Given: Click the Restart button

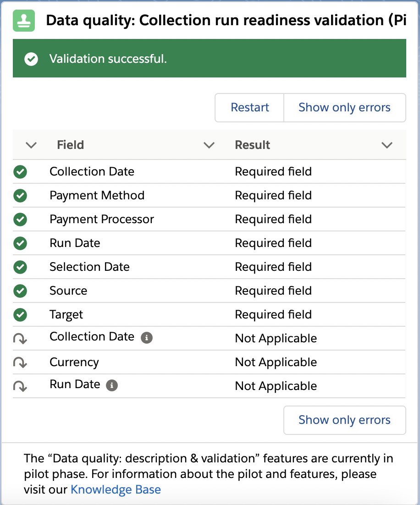Looking at the screenshot, I should pyautogui.click(x=249, y=107).
